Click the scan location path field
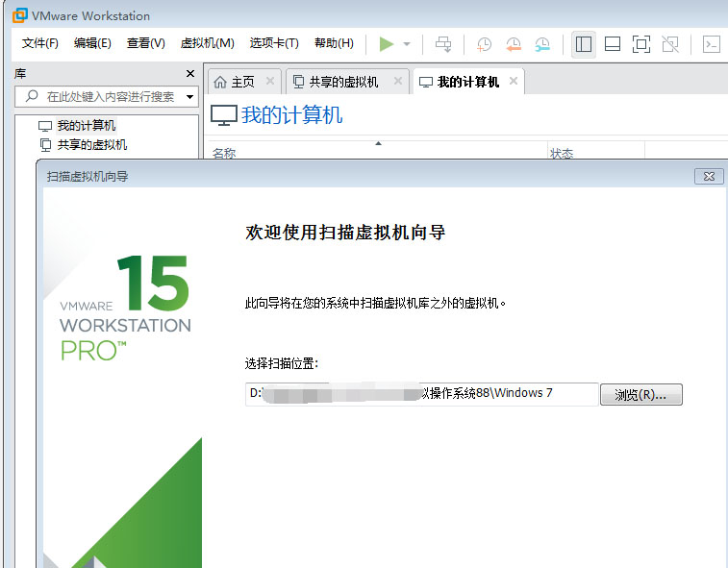 (x=421, y=394)
